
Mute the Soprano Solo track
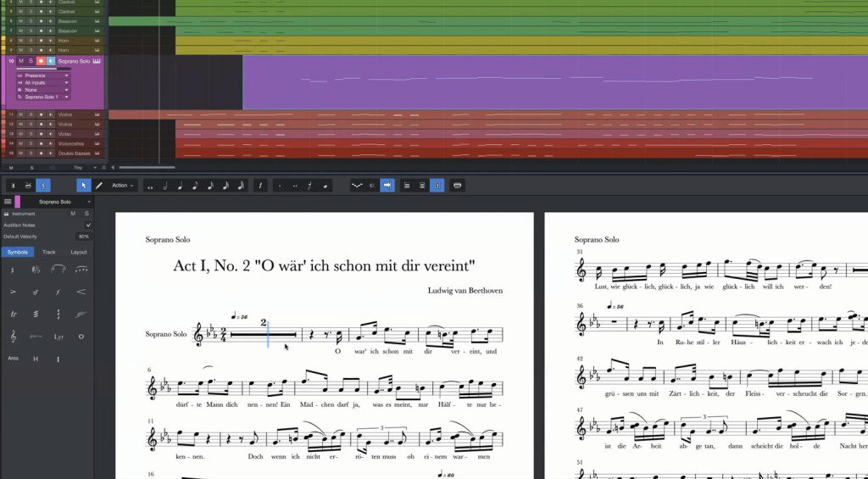pos(21,61)
